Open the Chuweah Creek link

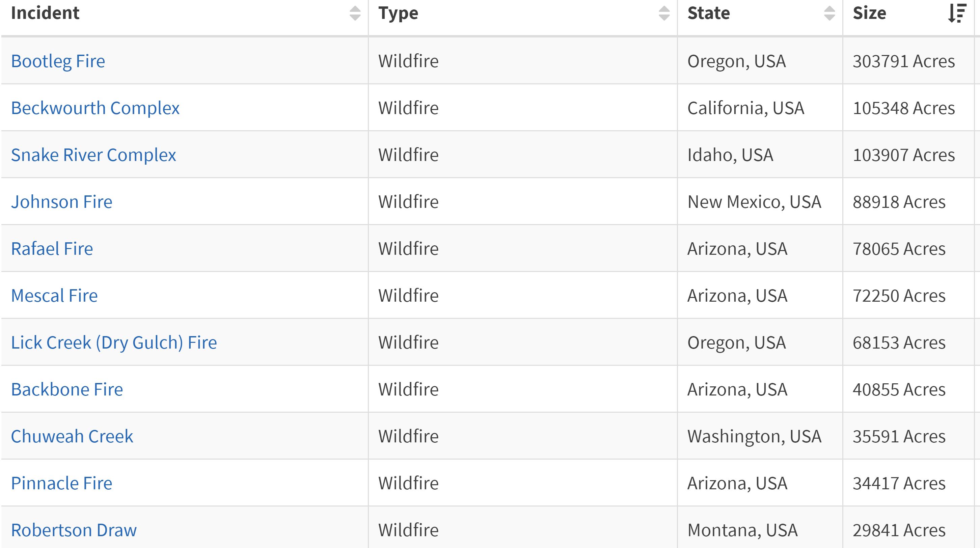[72, 436]
